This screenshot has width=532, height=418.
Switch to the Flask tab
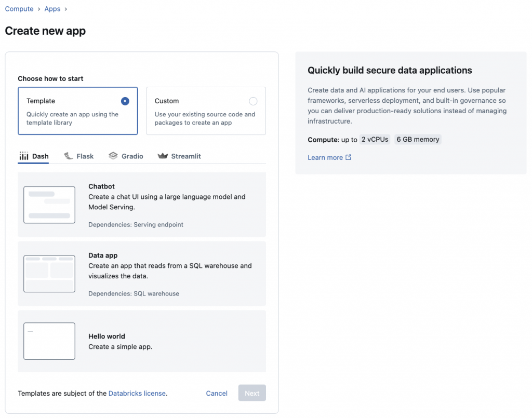coord(85,156)
